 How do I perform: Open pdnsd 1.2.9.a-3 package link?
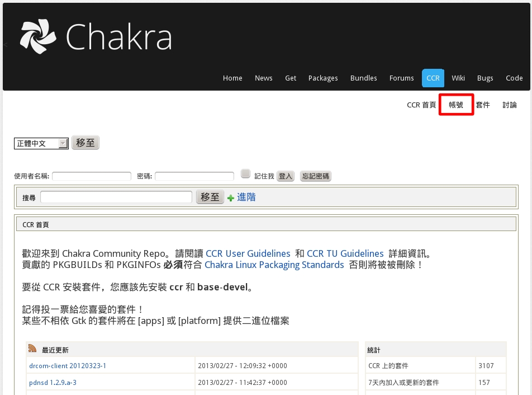(53, 383)
